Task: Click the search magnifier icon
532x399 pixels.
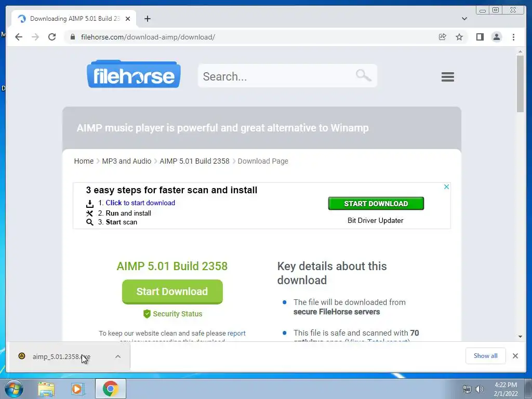Action: (x=363, y=75)
